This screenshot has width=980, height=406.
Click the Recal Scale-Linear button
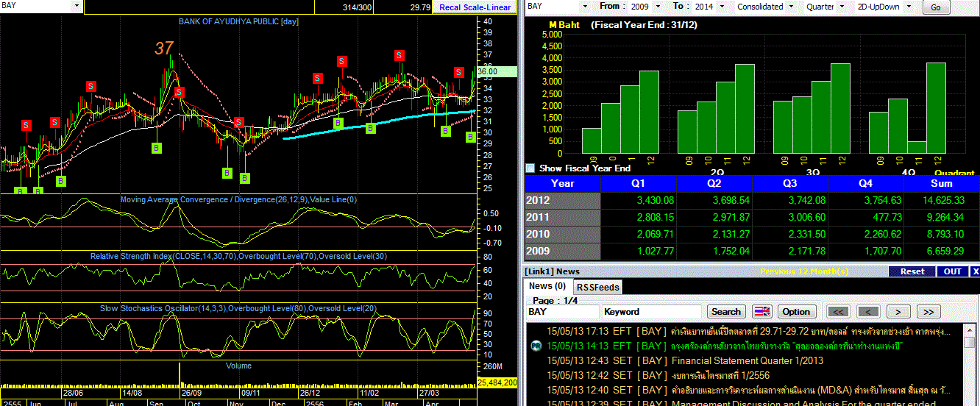(475, 7)
